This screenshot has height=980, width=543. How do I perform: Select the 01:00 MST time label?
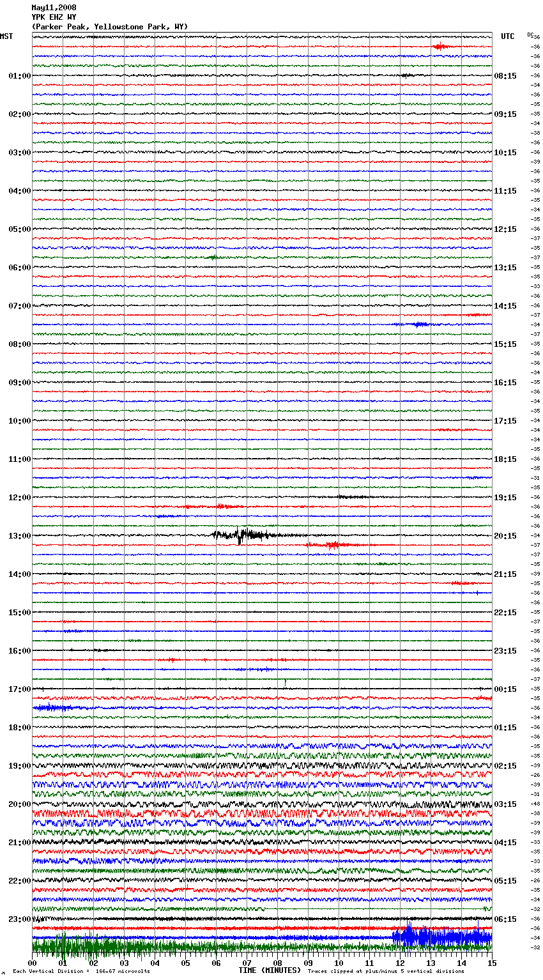tap(20, 76)
